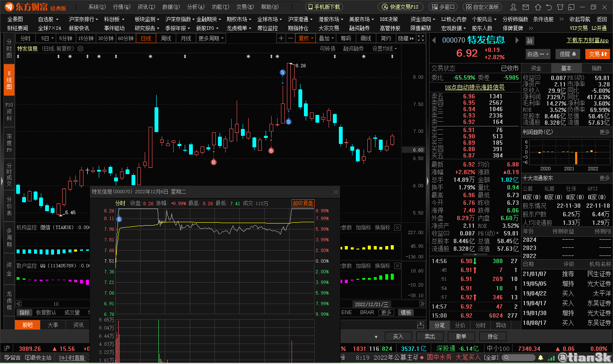The height and width of the screenshot is (364, 613).
Task: Open chart settings gear icon
Action: [80, 49]
